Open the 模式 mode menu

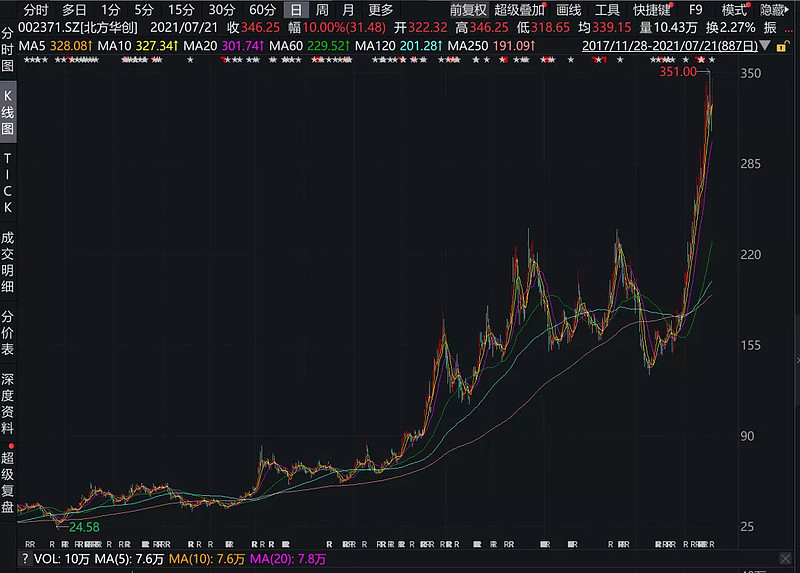click(735, 10)
